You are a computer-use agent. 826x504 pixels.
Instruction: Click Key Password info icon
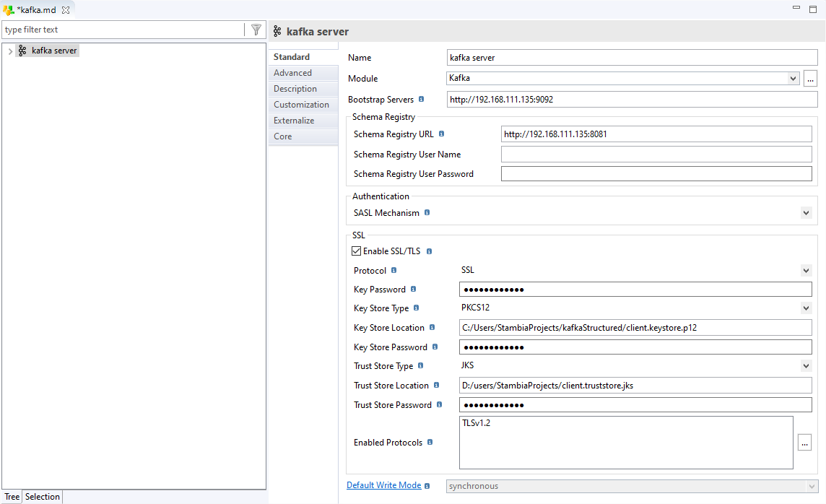pos(414,289)
